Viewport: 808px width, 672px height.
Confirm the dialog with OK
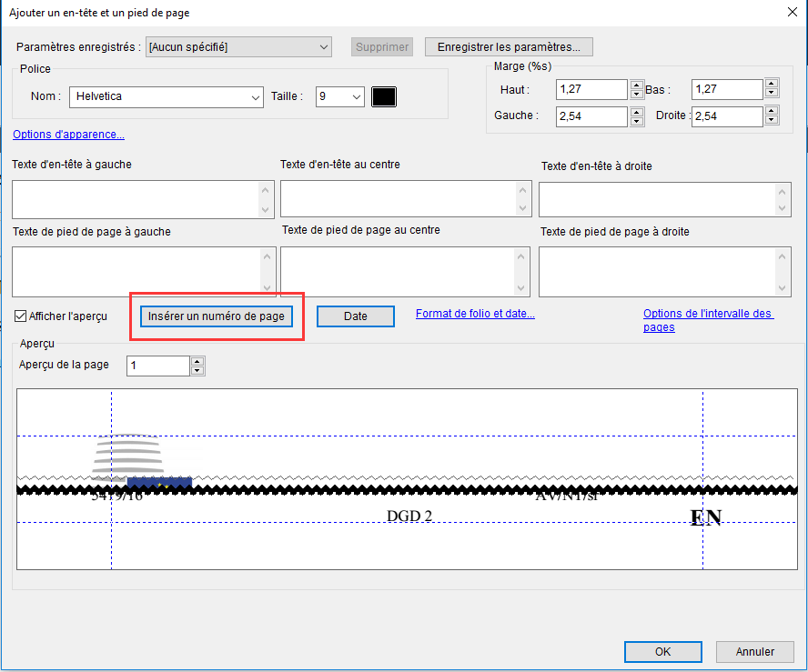click(x=662, y=651)
